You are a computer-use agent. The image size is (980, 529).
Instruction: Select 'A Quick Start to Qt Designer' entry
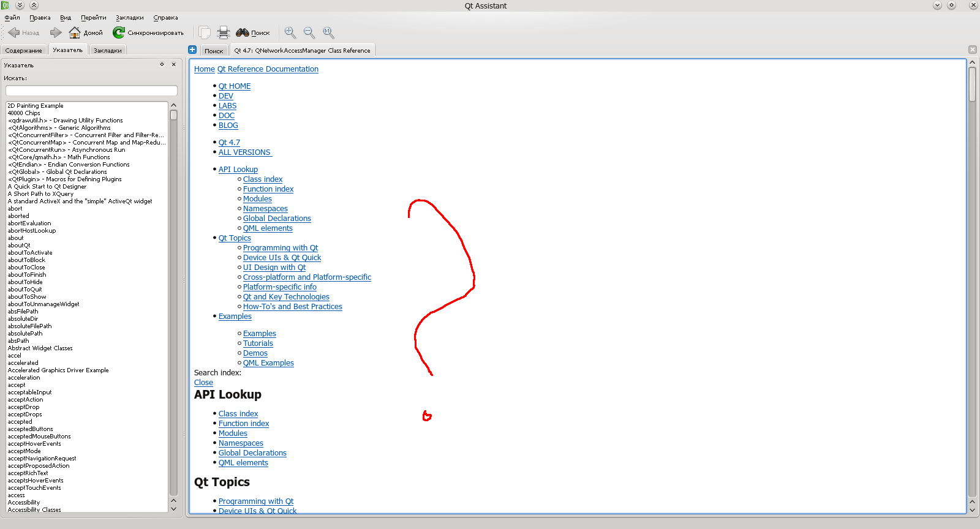coord(47,187)
